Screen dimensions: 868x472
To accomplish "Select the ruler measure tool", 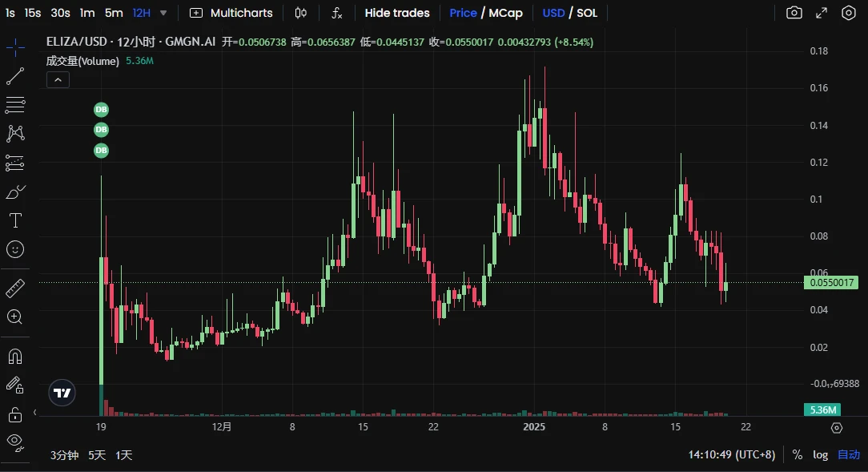I will pos(15,288).
